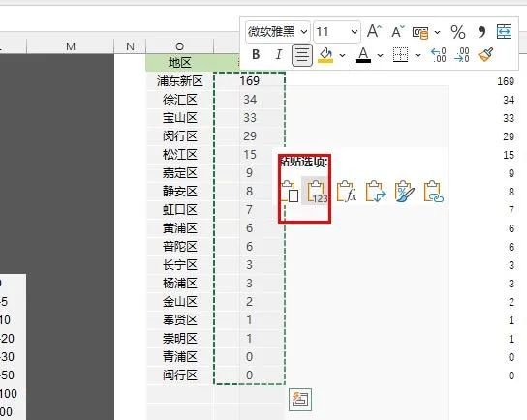Click the 静安区 cell
Screen dimensions: 527x420
click(x=180, y=192)
